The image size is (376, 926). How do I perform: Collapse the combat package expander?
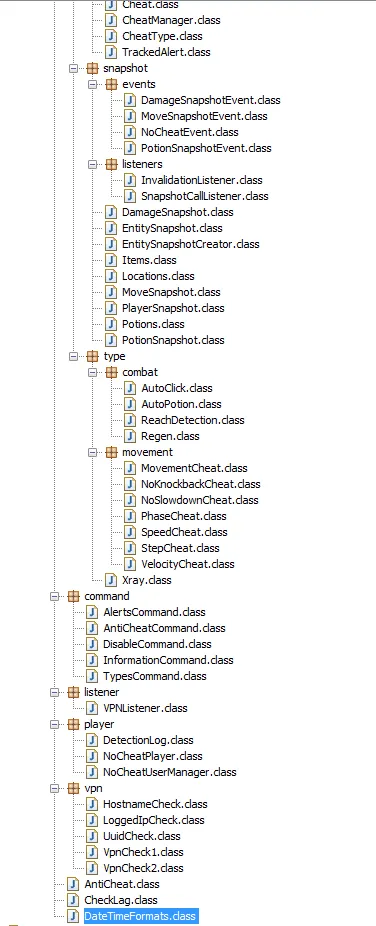pos(92,372)
